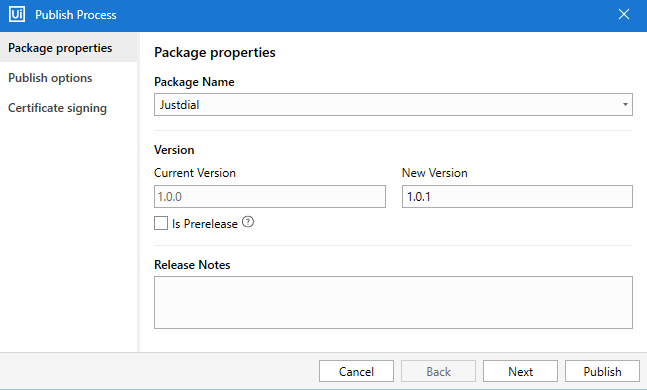The image size is (647, 390).
Task: Click the Is Prerelease label text
Action: [x=205, y=224]
